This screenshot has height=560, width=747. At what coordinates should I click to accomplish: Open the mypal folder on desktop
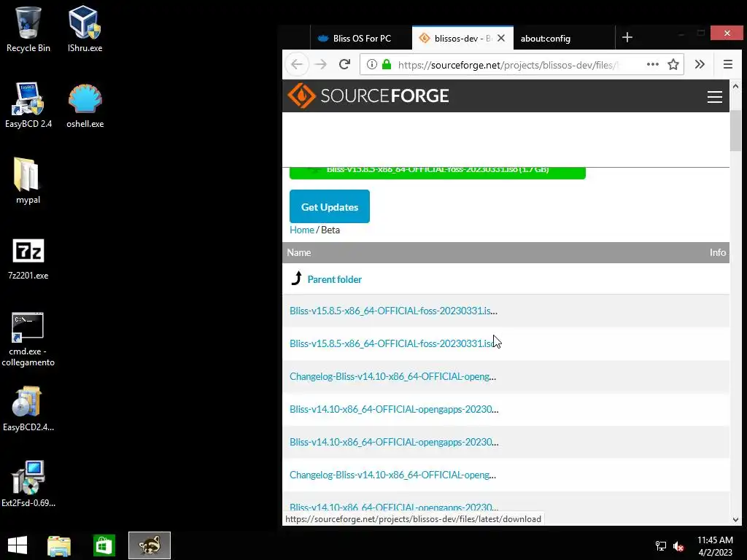[x=28, y=181]
